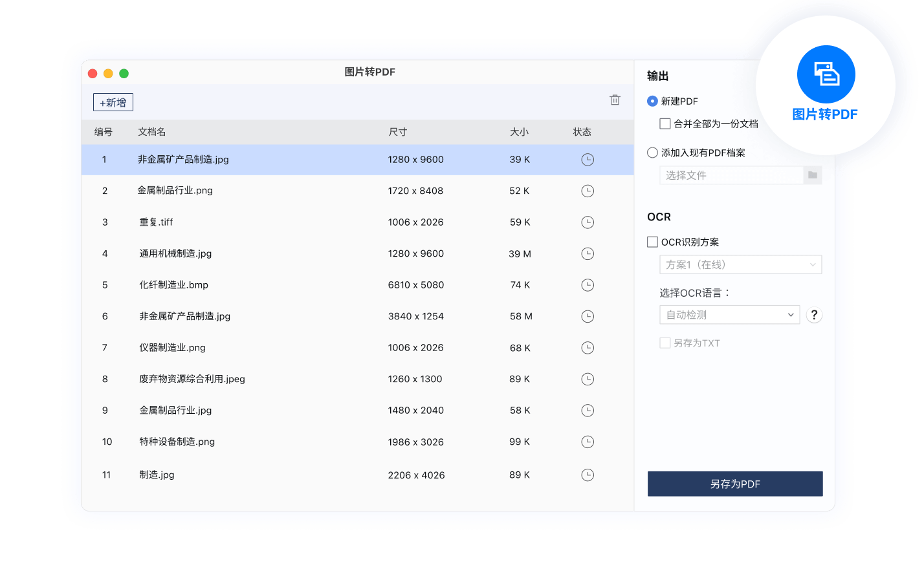Toggle the OCR识别方案 checkbox
The image size is (924, 569).
click(653, 242)
